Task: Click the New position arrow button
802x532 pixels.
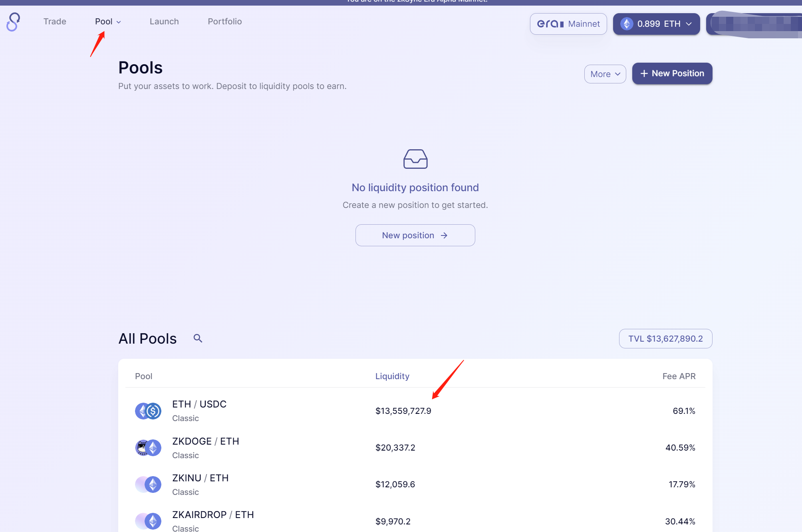Action: tap(415, 235)
